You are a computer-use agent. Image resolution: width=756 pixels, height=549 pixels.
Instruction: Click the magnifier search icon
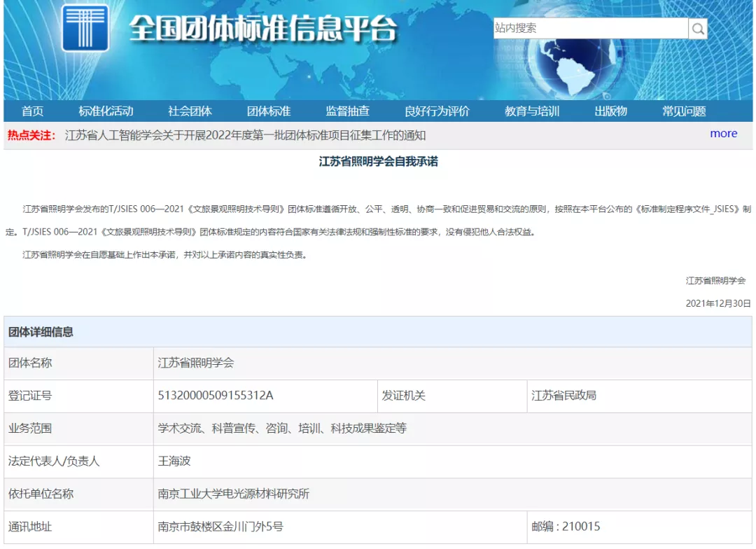click(x=697, y=28)
